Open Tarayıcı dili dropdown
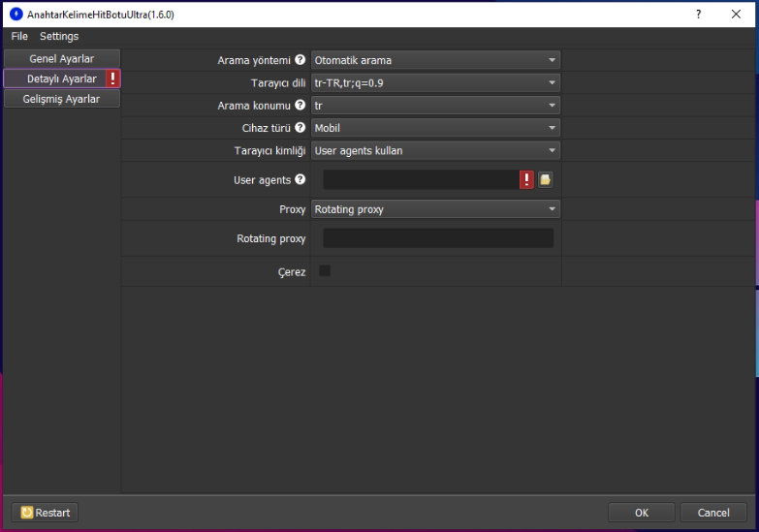 [435, 83]
